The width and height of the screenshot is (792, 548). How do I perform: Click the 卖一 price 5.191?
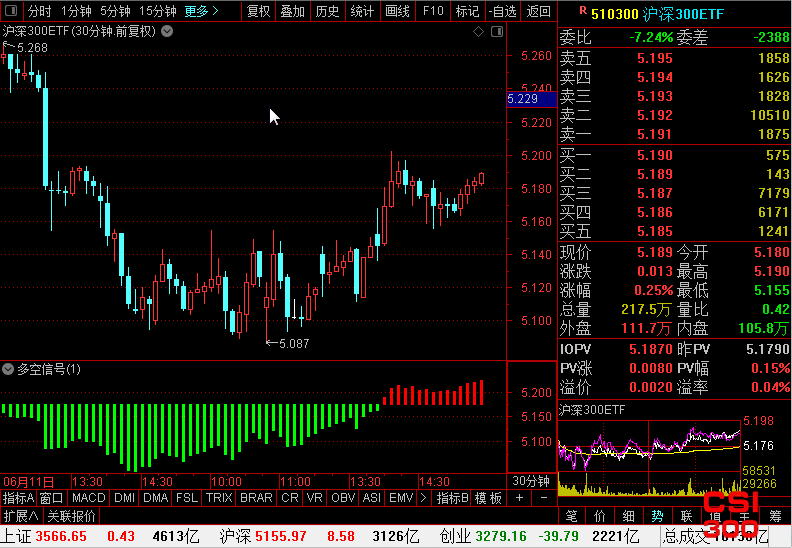click(655, 134)
